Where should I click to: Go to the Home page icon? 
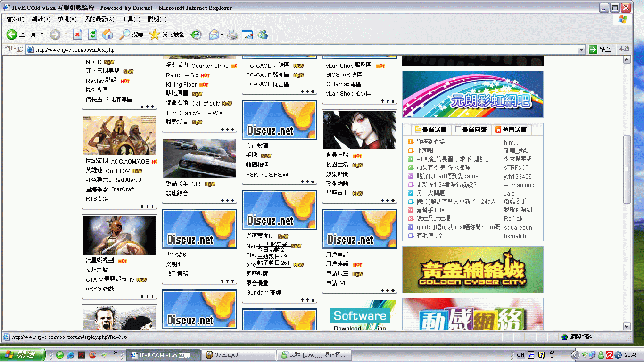[x=107, y=34]
